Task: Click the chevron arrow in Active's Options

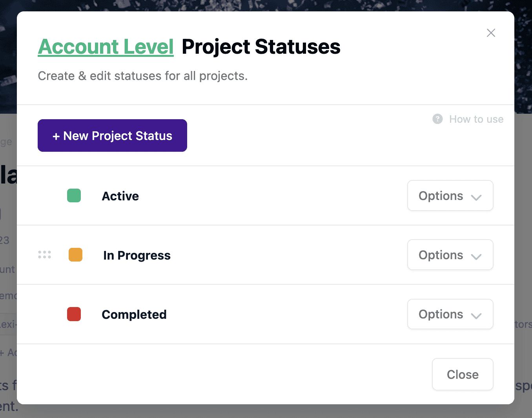Action: click(476, 197)
